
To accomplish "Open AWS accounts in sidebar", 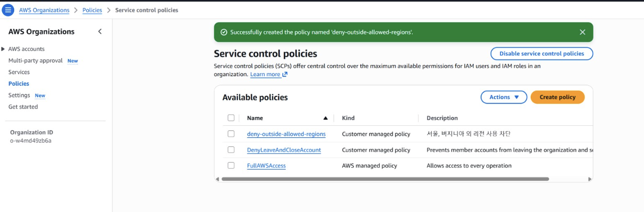I will pos(26,49).
